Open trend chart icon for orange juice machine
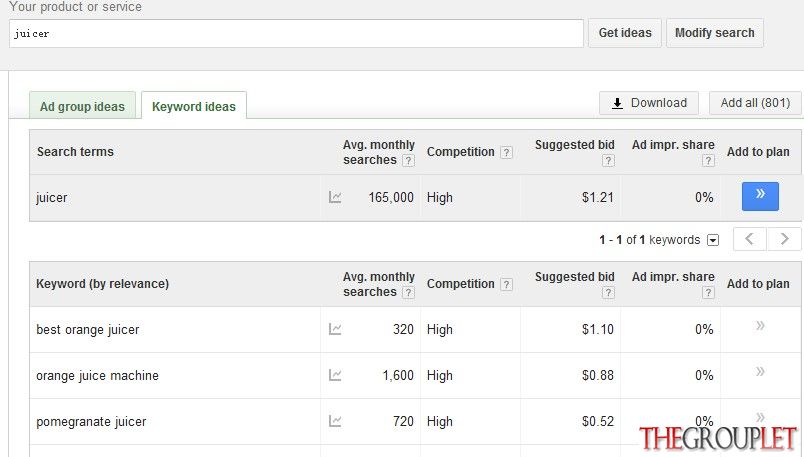The image size is (804, 457). (x=335, y=375)
